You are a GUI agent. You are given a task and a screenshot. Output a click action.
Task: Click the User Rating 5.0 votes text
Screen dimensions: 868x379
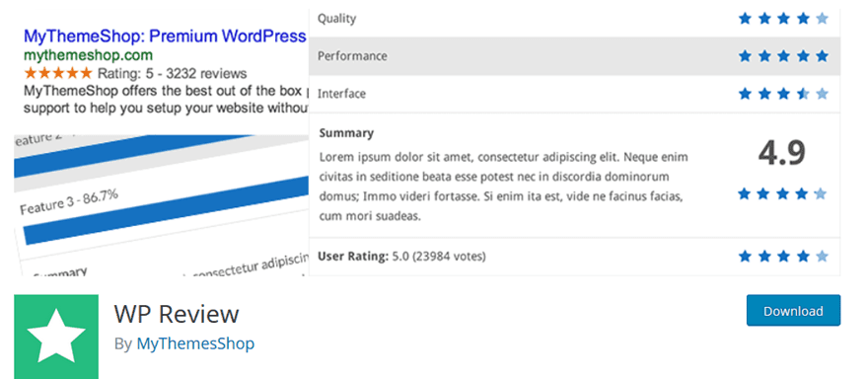click(401, 257)
